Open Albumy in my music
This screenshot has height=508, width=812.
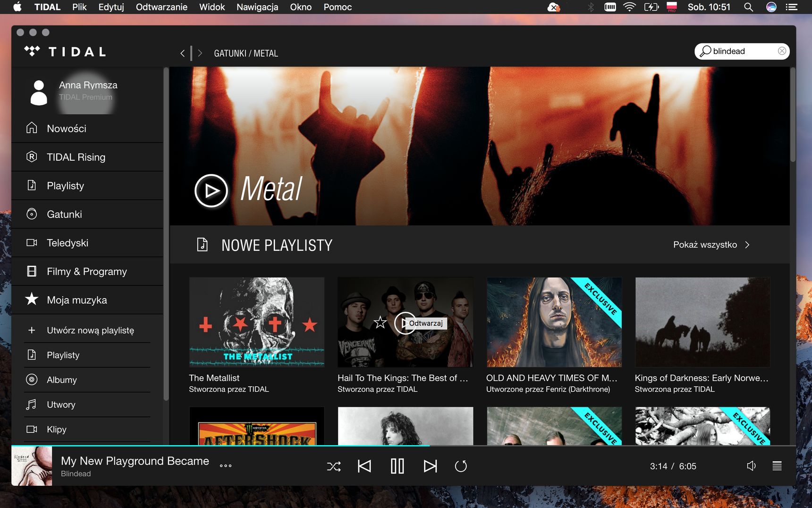87,380
